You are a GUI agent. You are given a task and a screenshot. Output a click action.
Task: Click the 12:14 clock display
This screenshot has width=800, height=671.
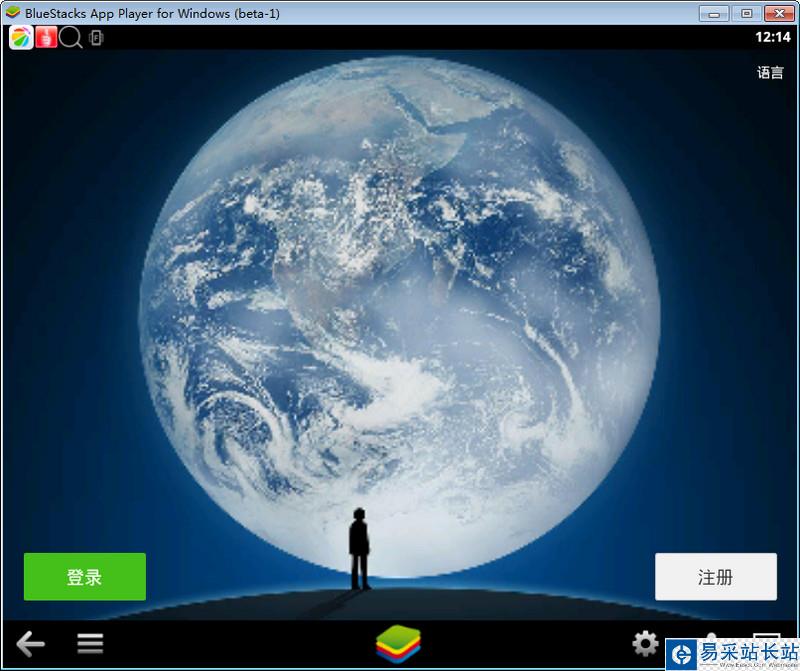(772, 37)
